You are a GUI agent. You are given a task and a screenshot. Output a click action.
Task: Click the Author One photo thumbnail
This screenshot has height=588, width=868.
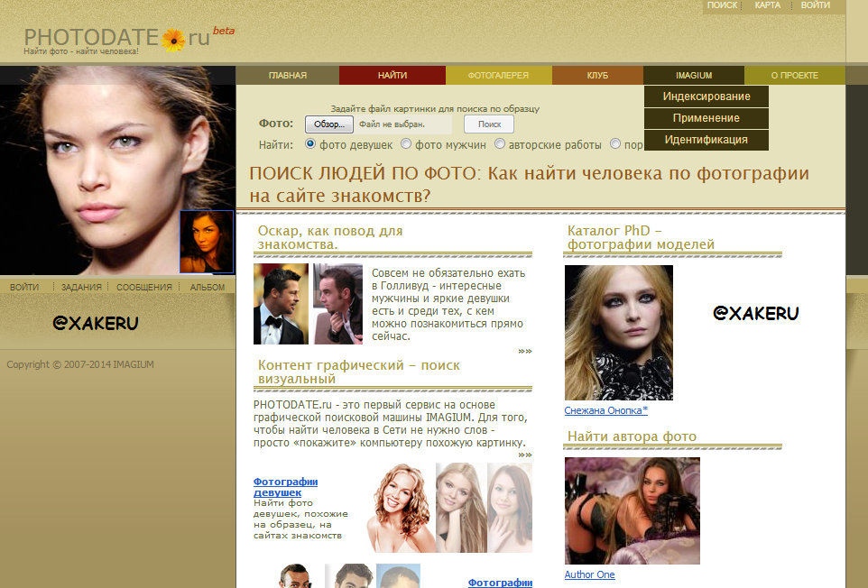[x=633, y=510]
